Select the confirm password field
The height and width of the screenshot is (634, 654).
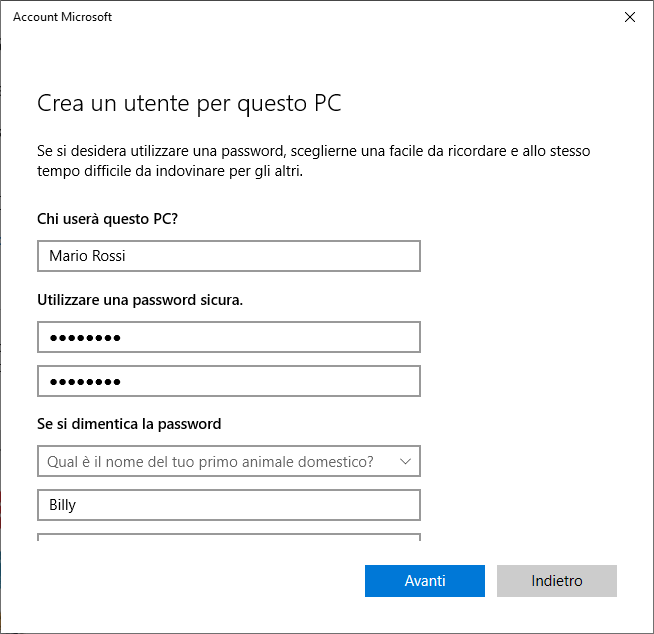(229, 381)
